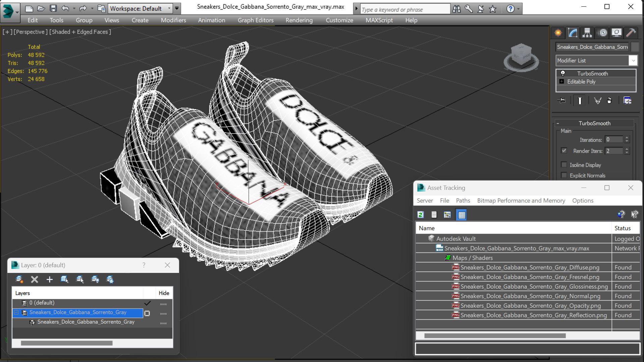644x362 pixels.
Task: Click Add Selected Objects plus icon
Action: (49, 279)
